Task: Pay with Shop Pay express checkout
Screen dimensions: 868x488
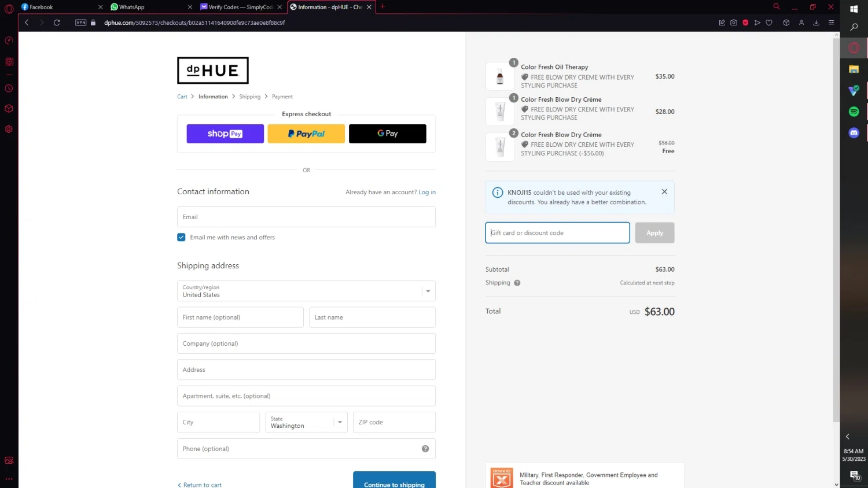Action: click(225, 134)
